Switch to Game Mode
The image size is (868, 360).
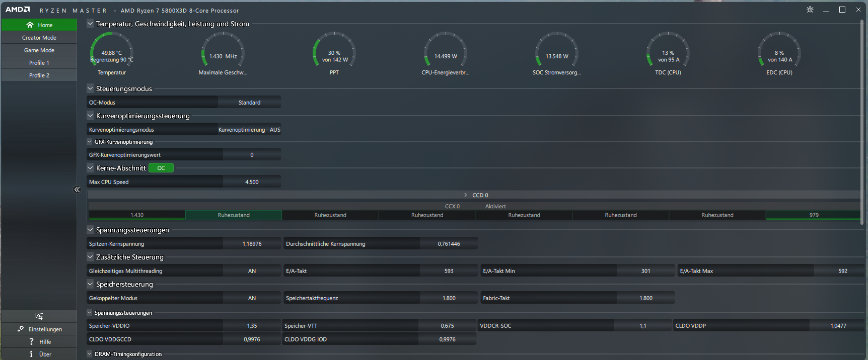point(39,50)
